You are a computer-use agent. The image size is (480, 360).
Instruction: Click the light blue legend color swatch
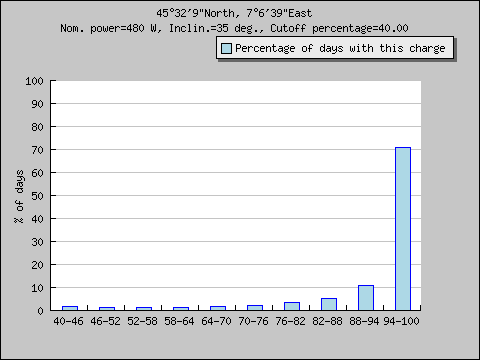coord(226,48)
